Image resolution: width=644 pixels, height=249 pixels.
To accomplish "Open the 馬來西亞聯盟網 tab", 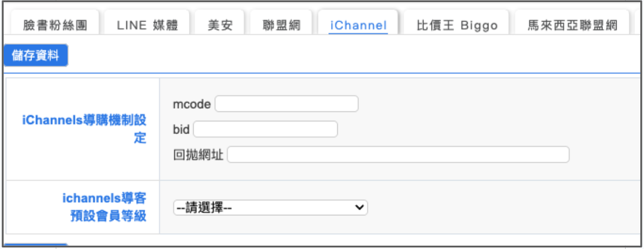I will point(572,25).
